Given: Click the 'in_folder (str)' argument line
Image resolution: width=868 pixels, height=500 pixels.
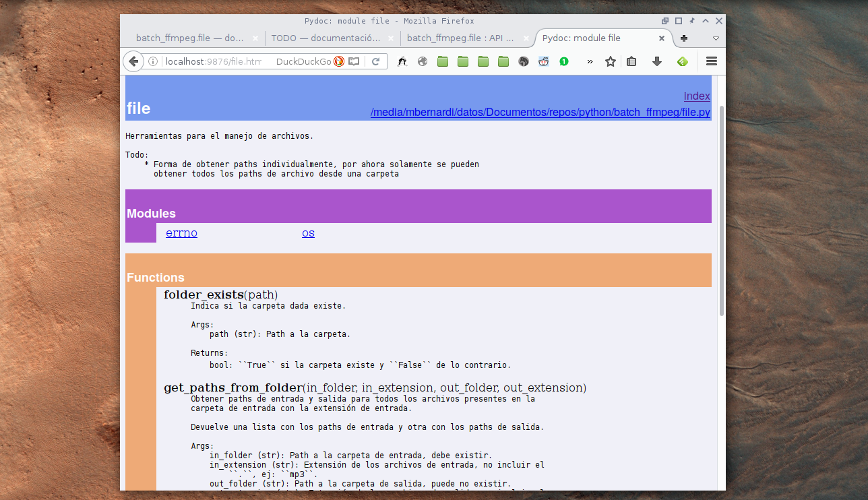Looking at the screenshot, I should (350, 456).
